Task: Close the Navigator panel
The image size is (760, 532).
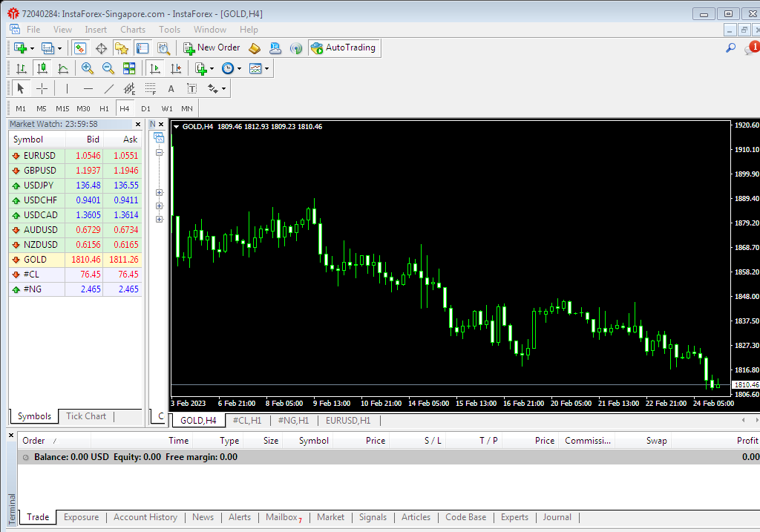Action: (x=161, y=125)
